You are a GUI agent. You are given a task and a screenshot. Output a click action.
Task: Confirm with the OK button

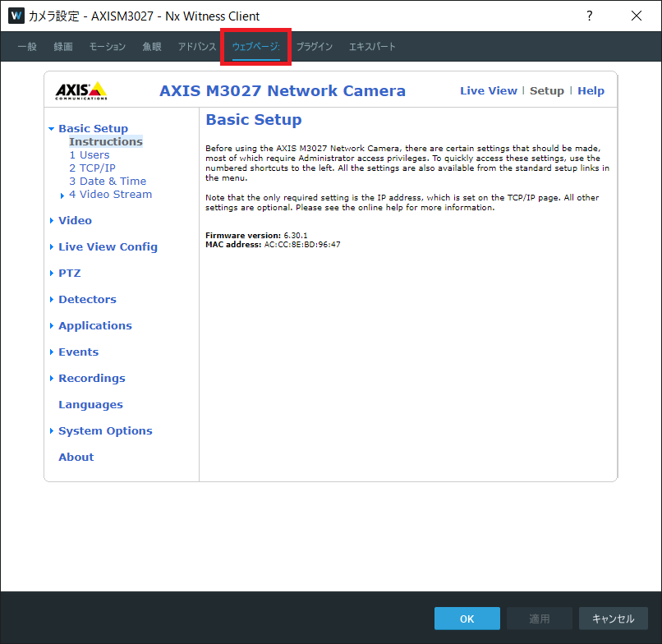(x=467, y=619)
